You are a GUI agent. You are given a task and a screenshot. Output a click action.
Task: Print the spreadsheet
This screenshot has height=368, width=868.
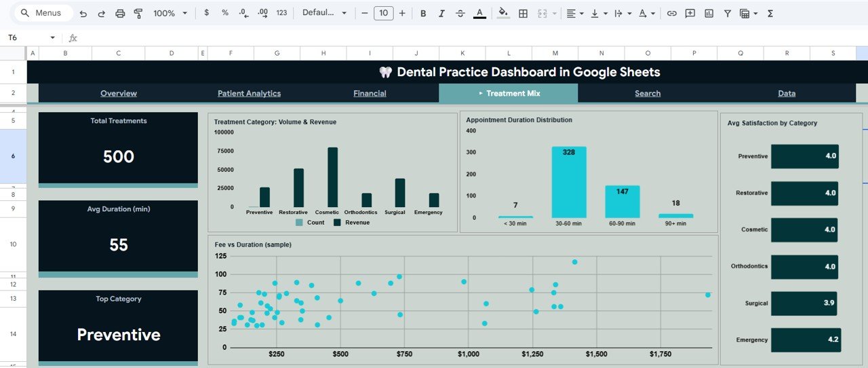[x=120, y=14]
